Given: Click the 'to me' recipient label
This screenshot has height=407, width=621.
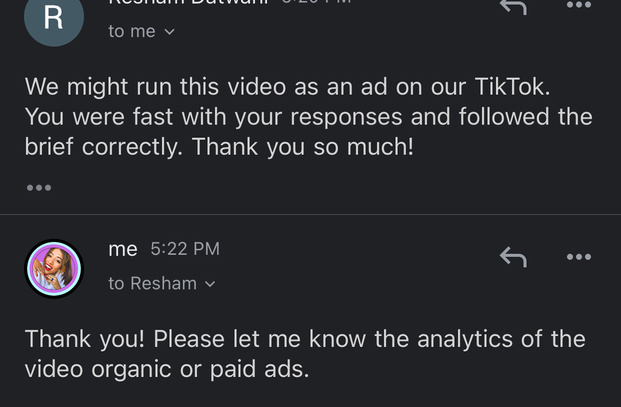Looking at the screenshot, I should click(x=132, y=32).
